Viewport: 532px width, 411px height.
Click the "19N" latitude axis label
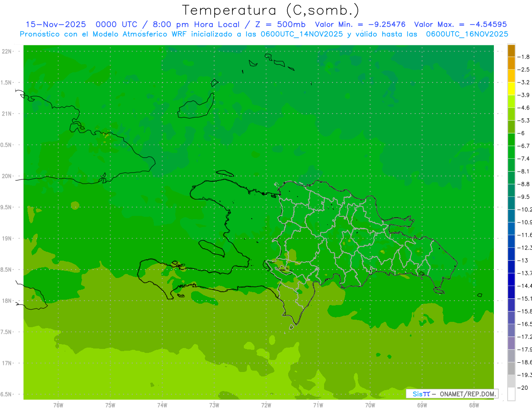6,239
